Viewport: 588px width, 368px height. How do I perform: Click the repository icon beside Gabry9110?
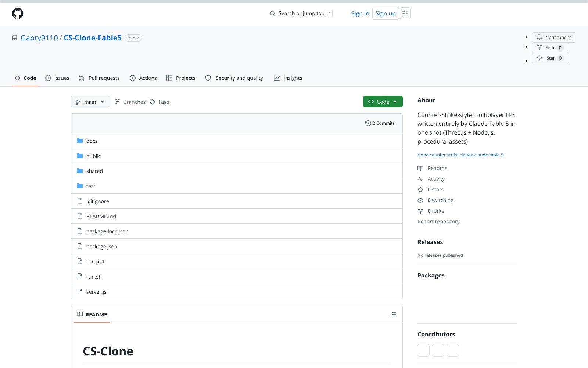pyautogui.click(x=15, y=38)
